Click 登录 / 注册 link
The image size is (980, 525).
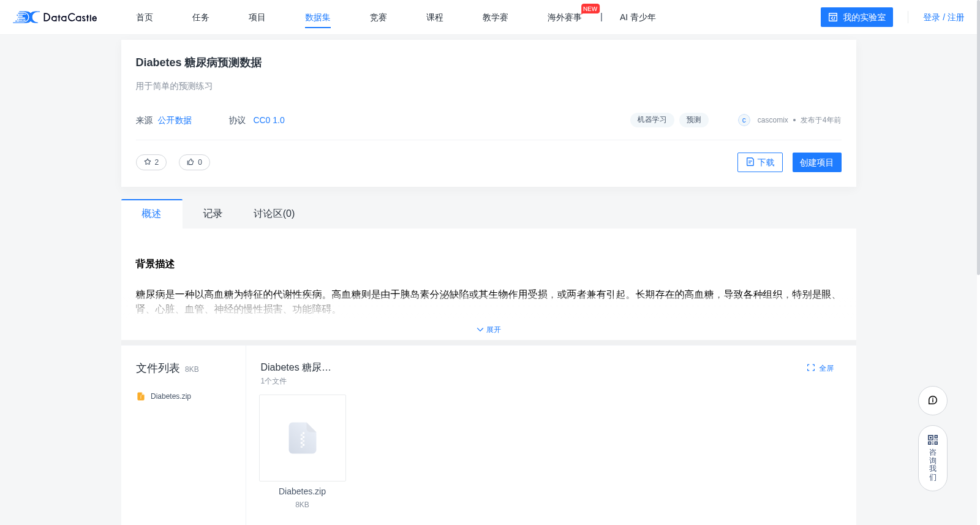[944, 17]
